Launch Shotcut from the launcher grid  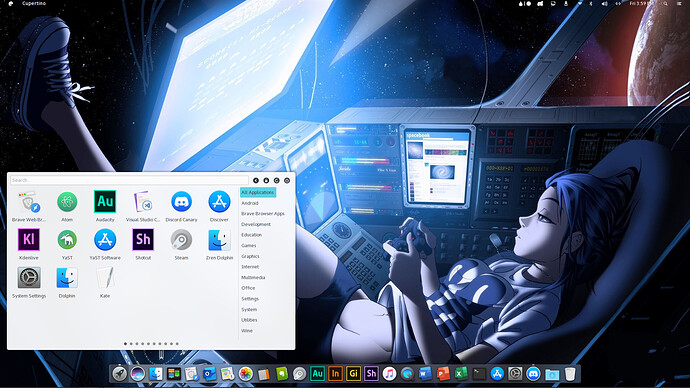point(143,244)
